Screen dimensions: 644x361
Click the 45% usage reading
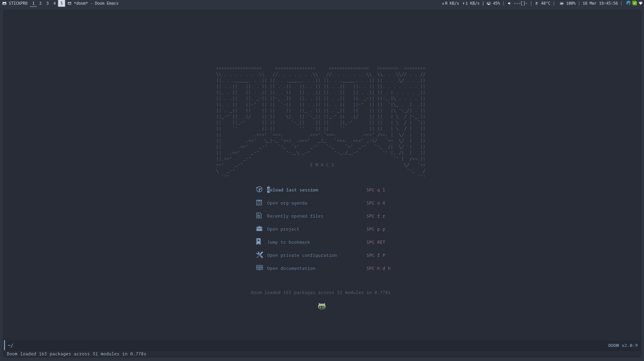(x=497, y=3)
